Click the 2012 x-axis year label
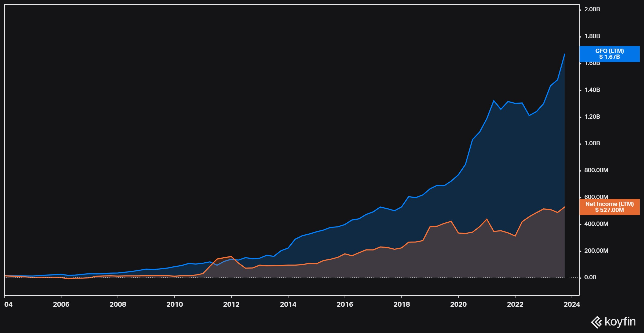The height and width of the screenshot is (333, 644). 231,304
